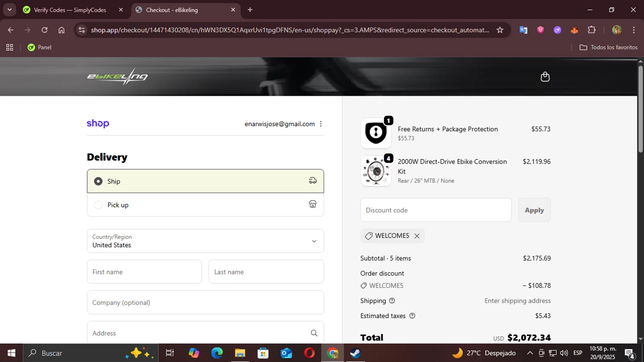Open account options three-dot menu beside email
644x362 pixels.
[321, 124]
